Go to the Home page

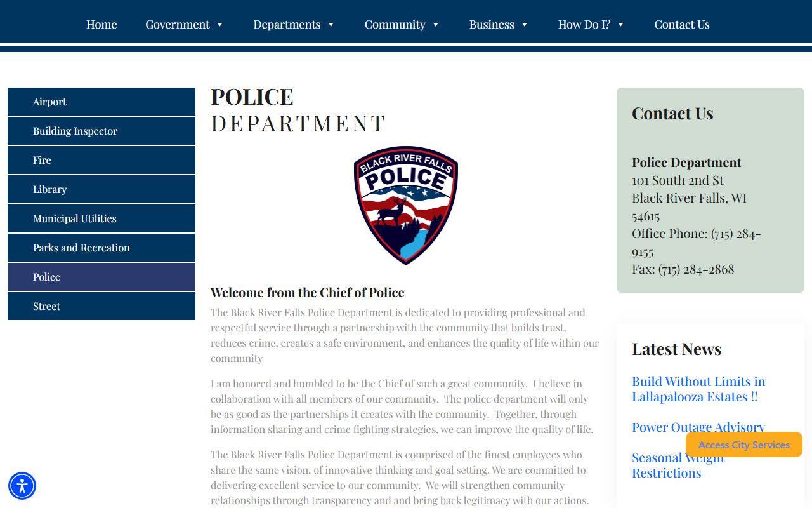coord(101,24)
